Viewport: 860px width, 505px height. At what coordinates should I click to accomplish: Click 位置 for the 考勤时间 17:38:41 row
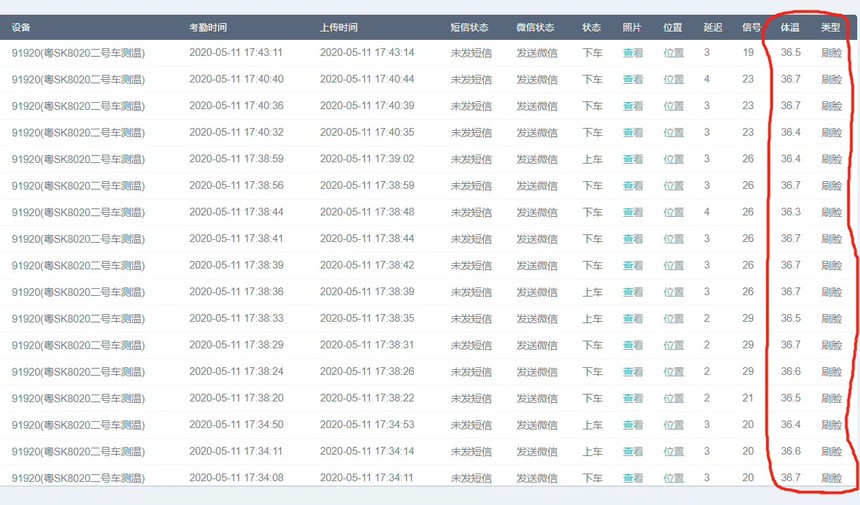tap(673, 239)
